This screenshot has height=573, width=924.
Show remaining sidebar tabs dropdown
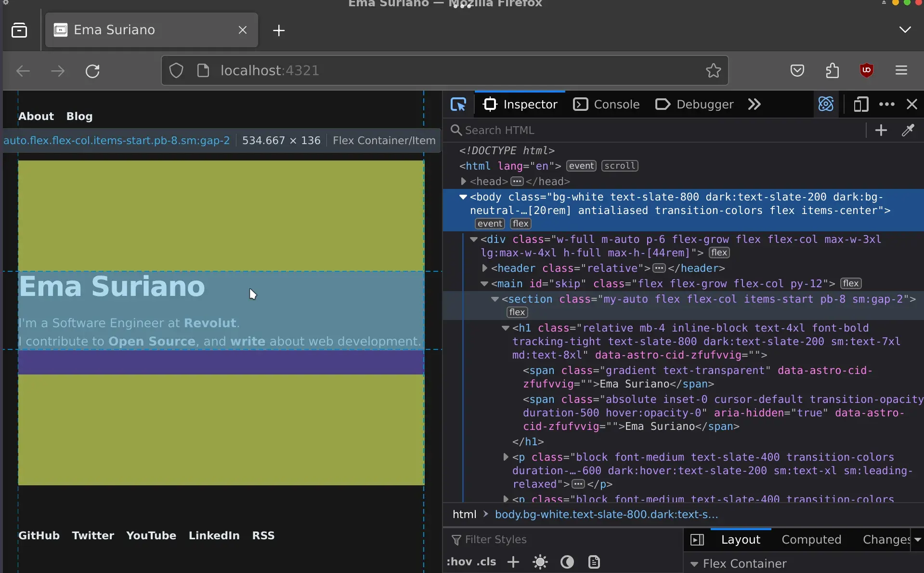click(918, 540)
